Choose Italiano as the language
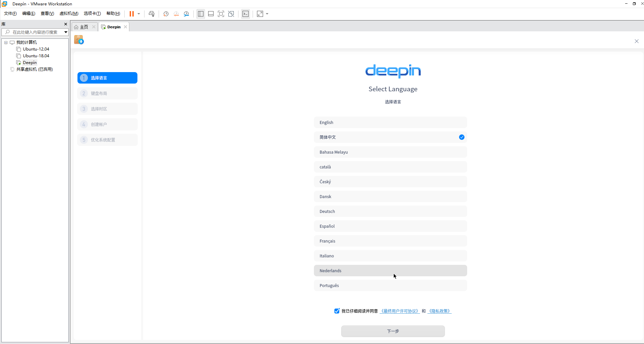 (x=390, y=256)
